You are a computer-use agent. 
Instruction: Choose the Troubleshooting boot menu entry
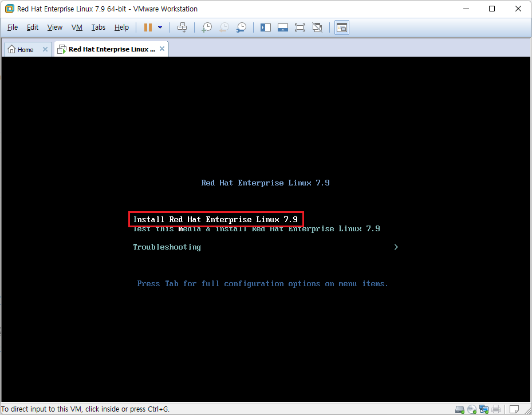coord(167,247)
